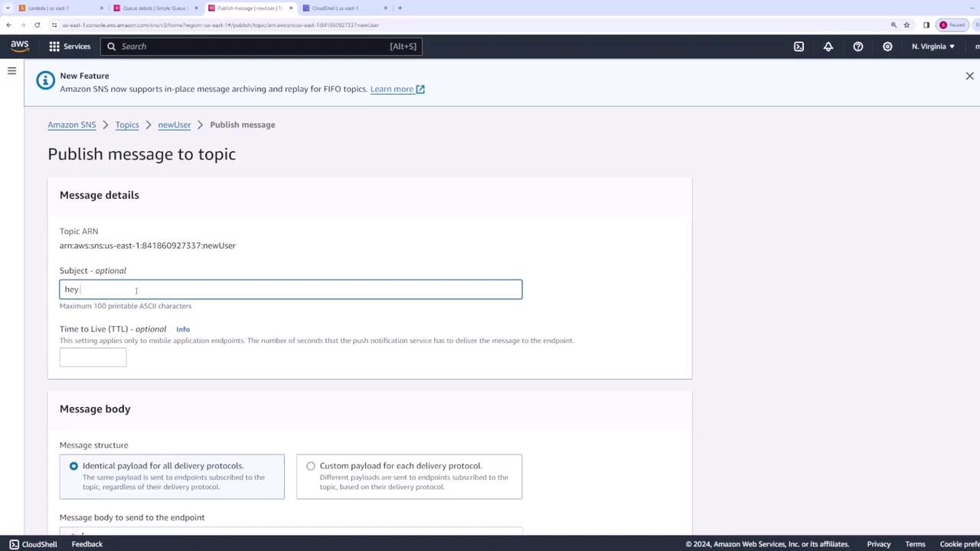Select the Publish message browser tab
980x551 pixels.
(x=250, y=8)
